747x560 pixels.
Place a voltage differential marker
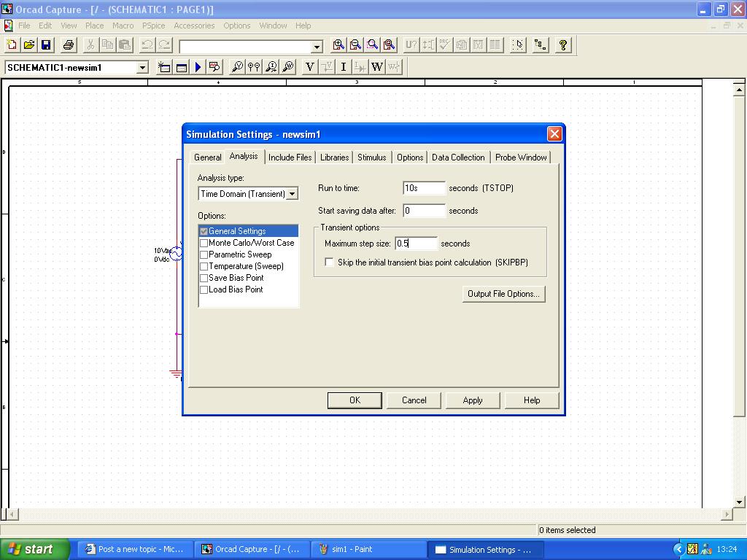tap(254, 67)
